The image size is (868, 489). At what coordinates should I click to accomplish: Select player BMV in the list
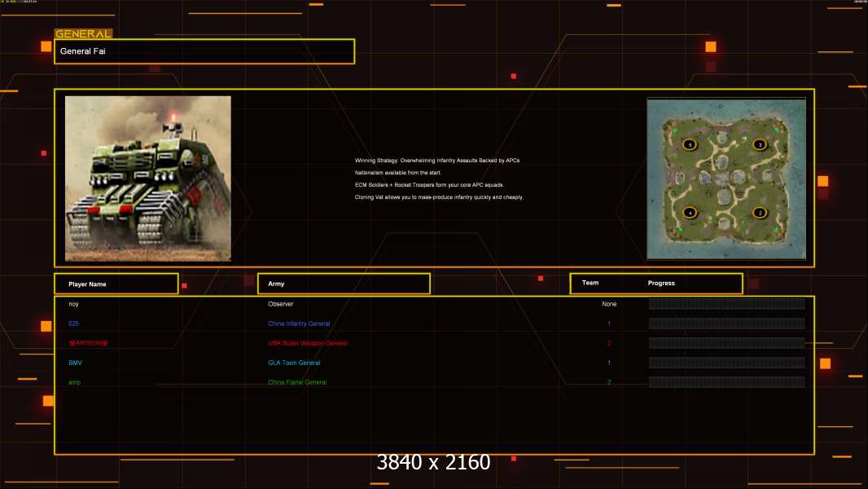click(75, 363)
